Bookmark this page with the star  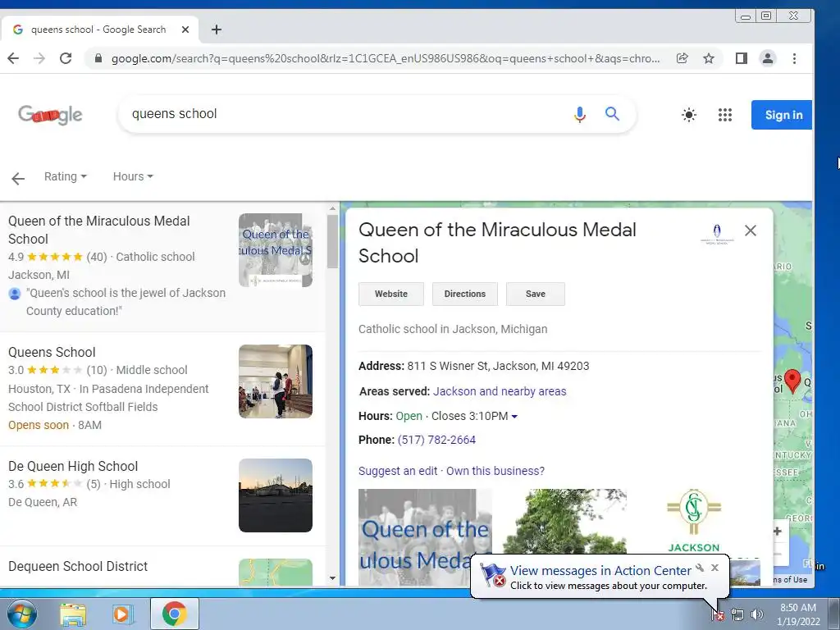(x=709, y=58)
